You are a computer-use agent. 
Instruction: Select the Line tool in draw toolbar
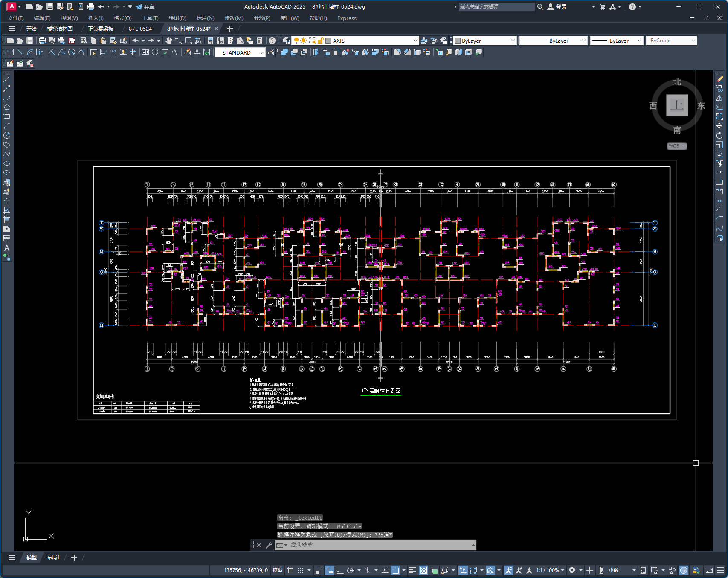(7, 79)
